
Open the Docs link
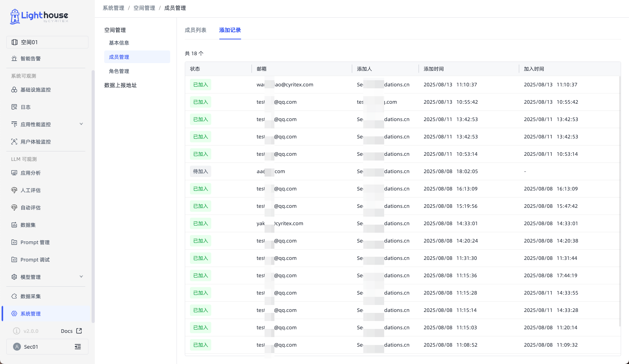click(67, 331)
